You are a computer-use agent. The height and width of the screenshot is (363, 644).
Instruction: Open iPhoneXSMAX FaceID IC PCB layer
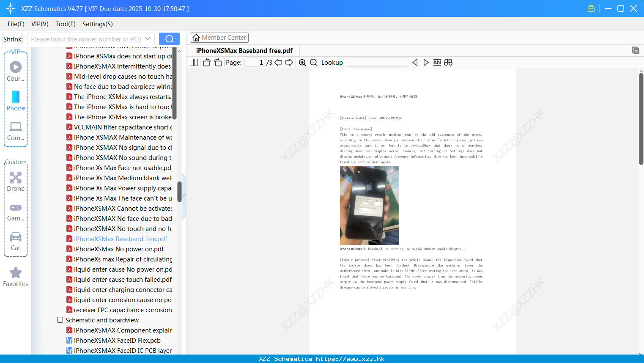(119, 351)
